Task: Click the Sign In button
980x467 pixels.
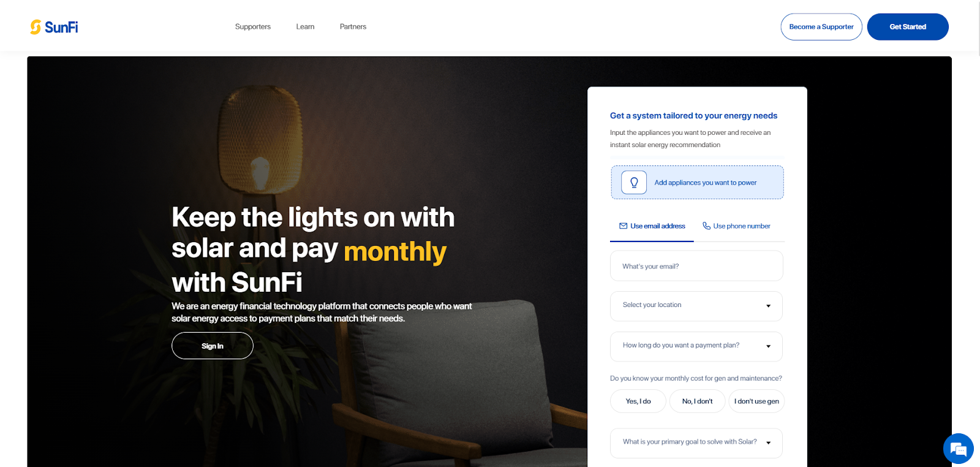Action: pyautogui.click(x=213, y=346)
